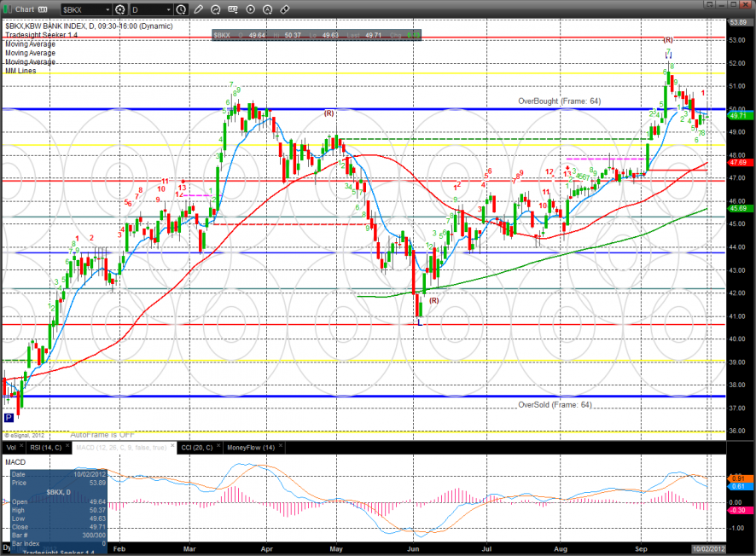
Task: Click the 53.89 cursor price tag
Action: [739, 22]
